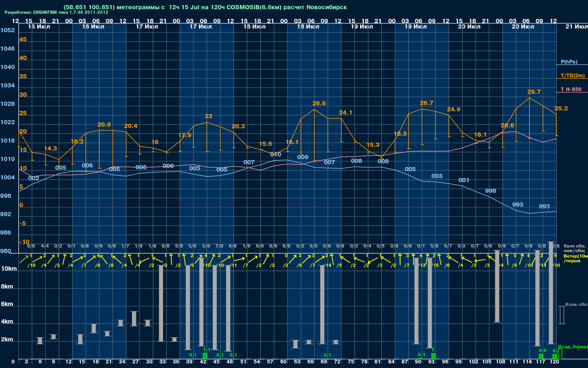Click the meteogram title mentioning COSMOSIB(6.6км)

click(205, 7)
